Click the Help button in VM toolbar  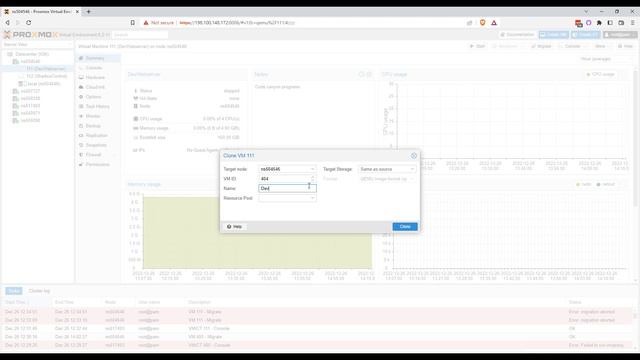coord(625,46)
